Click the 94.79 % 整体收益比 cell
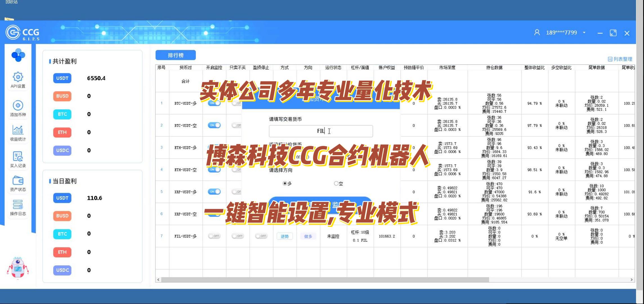The image size is (644, 304). tap(535, 103)
